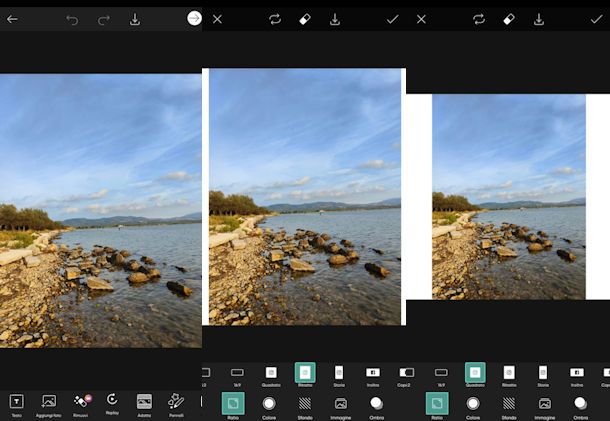Select the Rimuovi eraser tool
The width and height of the screenshot is (610, 421).
click(81, 404)
